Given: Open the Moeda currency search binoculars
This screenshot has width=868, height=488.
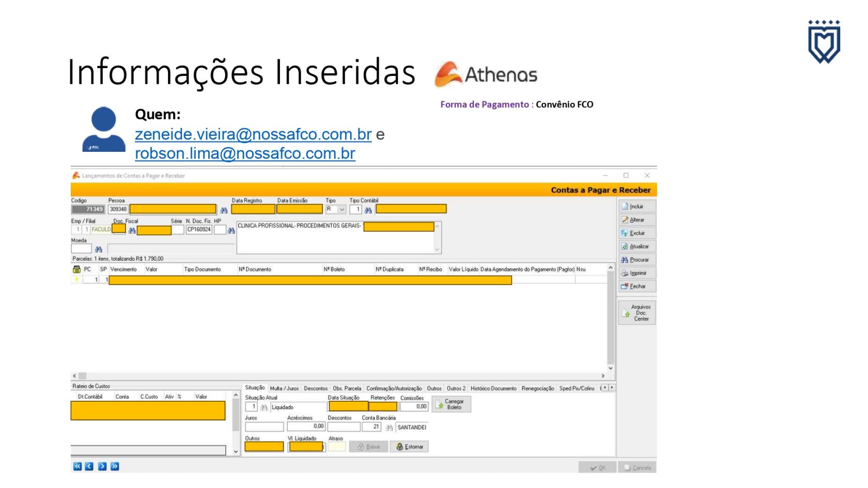Looking at the screenshot, I should tap(98, 249).
